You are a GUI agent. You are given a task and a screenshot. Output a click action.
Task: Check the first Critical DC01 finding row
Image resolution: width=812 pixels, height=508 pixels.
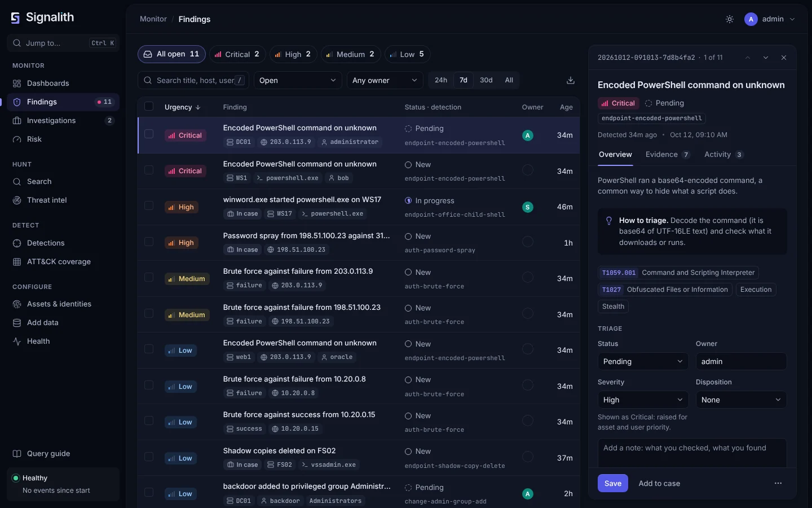click(x=149, y=134)
